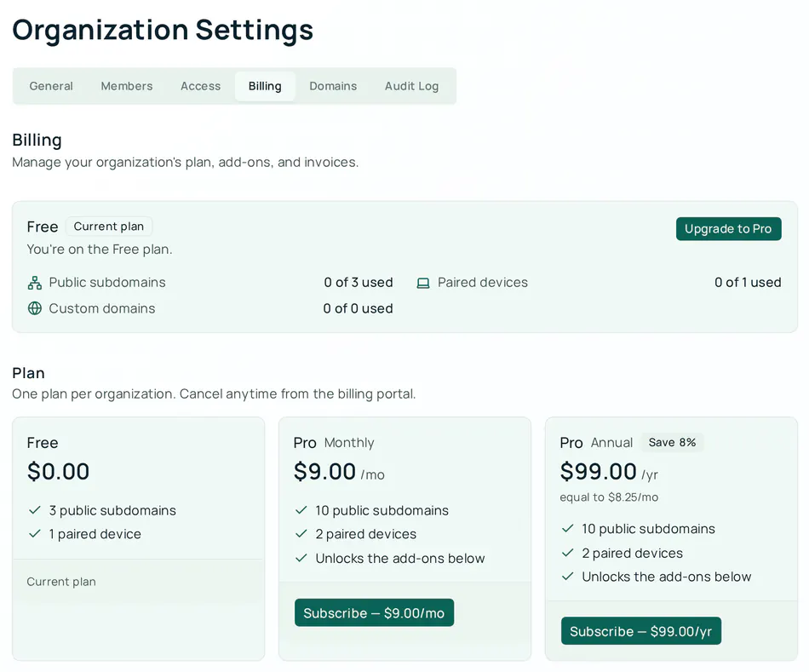Click the '$0.00' Free plan price
This screenshot has height=672, width=809.
[58, 471]
